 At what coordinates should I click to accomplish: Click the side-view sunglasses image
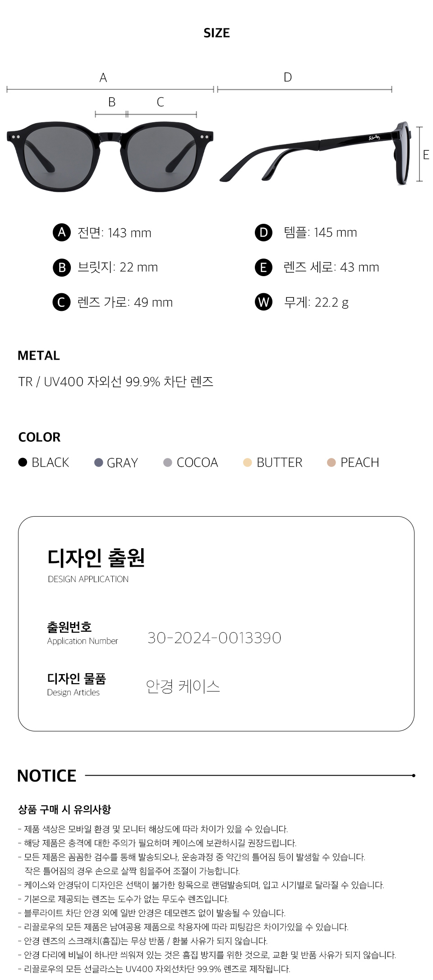(x=316, y=153)
